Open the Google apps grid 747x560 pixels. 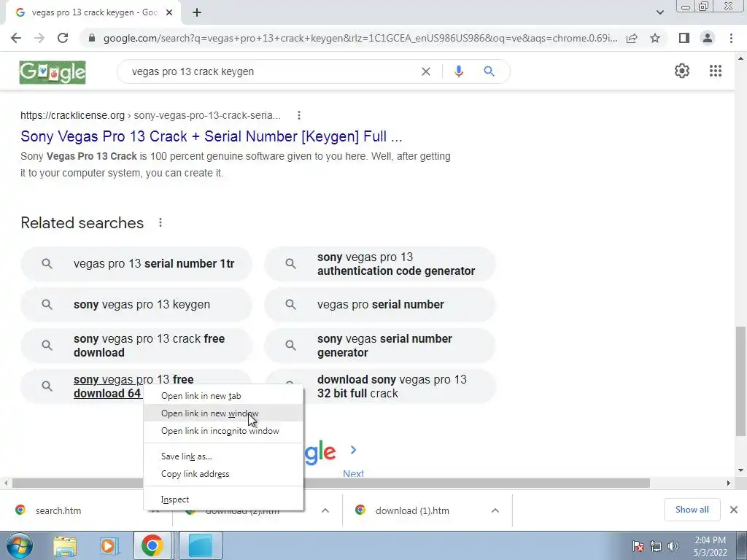point(716,71)
